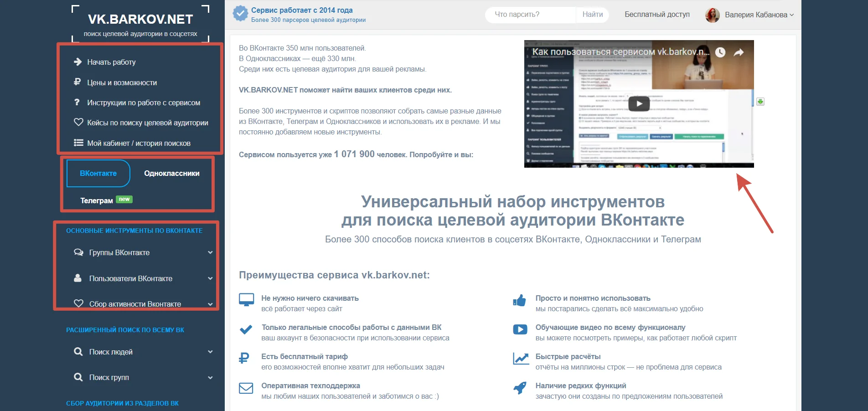Click the green download icon next to video
Viewport: 868px width, 411px height.
(x=760, y=102)
